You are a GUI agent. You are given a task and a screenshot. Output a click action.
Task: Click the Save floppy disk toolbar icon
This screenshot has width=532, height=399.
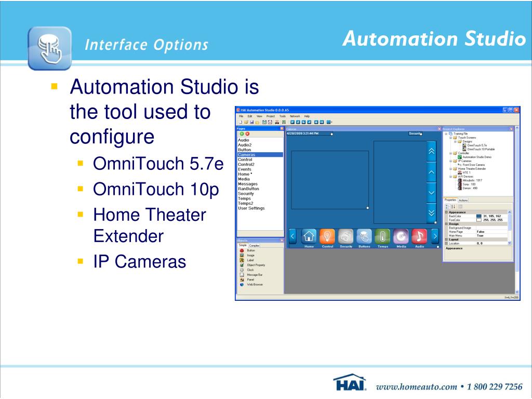click(252, 122)
